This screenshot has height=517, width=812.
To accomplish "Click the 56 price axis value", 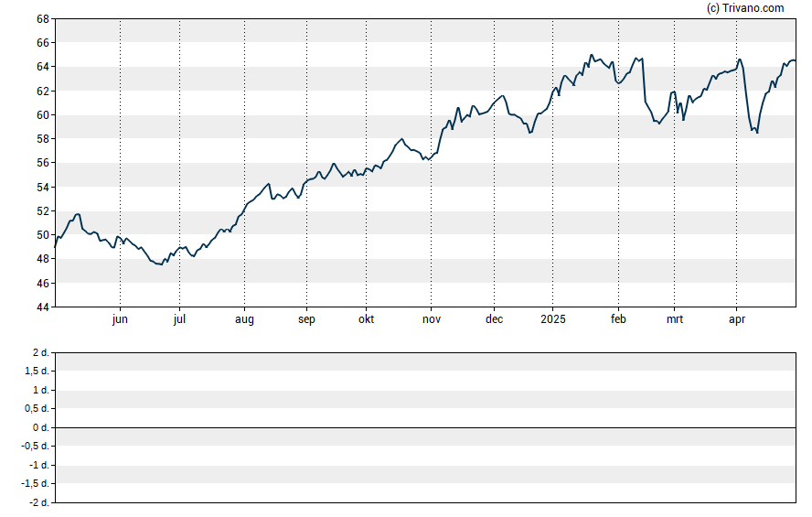I will click(42, 163).
